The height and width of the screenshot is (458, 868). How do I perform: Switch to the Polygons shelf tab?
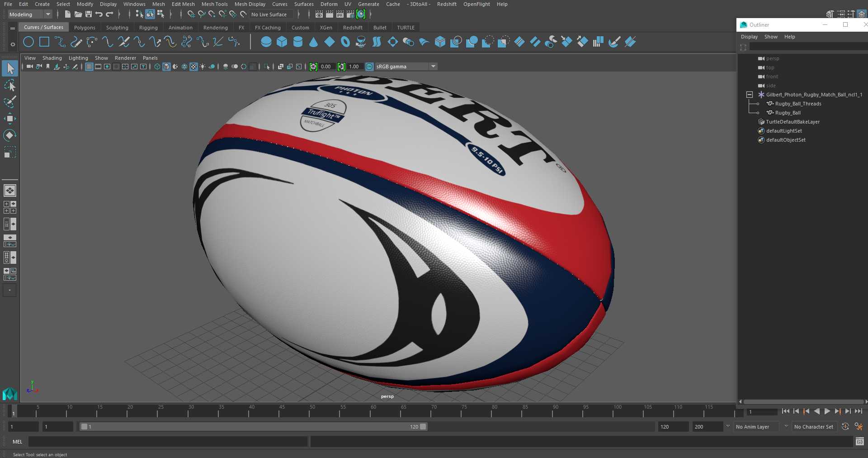(x=85, y=28)
